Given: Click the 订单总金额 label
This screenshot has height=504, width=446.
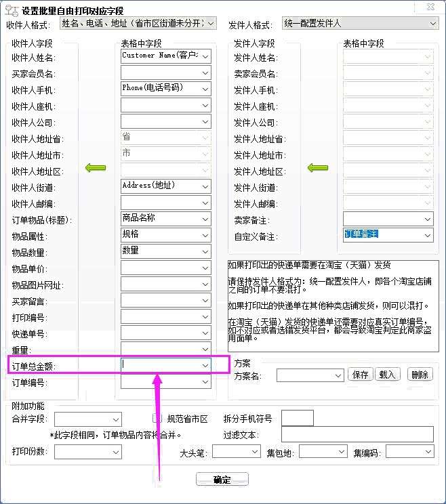Looking at the screenshot, I should pyautogui.click(x=33, y=366).
